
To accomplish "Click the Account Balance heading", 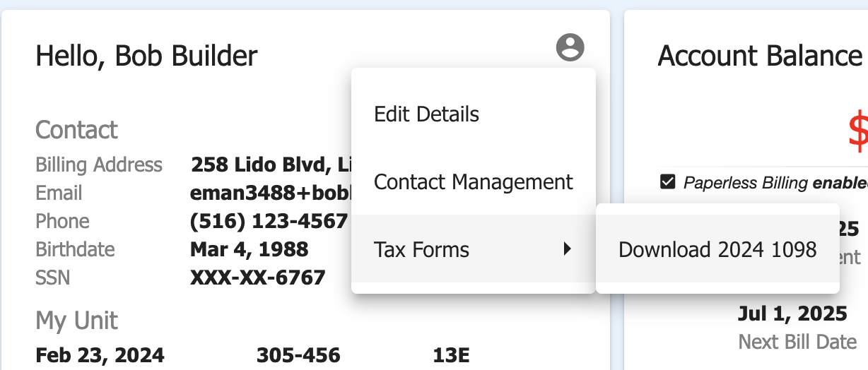I will coord(760,55).
